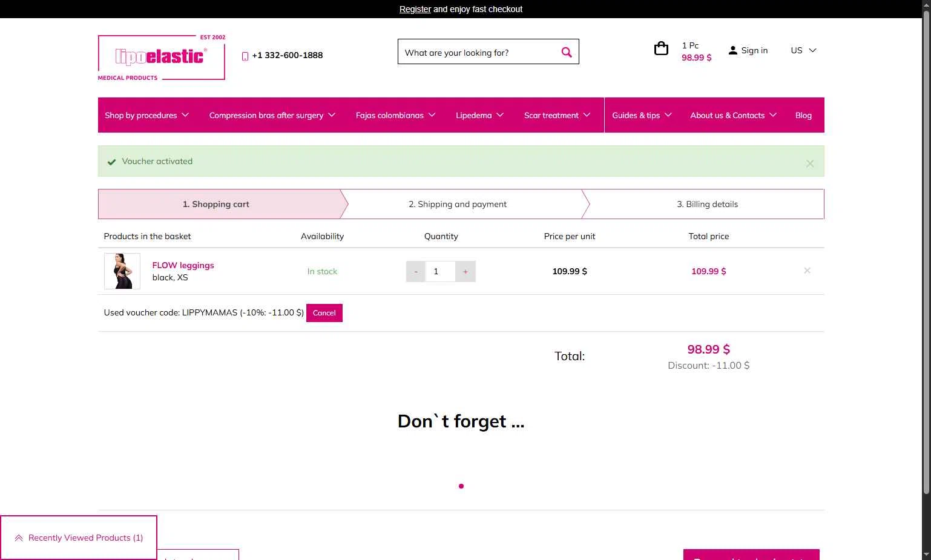Open the Recently Viewed Products panel

(79, 538)
